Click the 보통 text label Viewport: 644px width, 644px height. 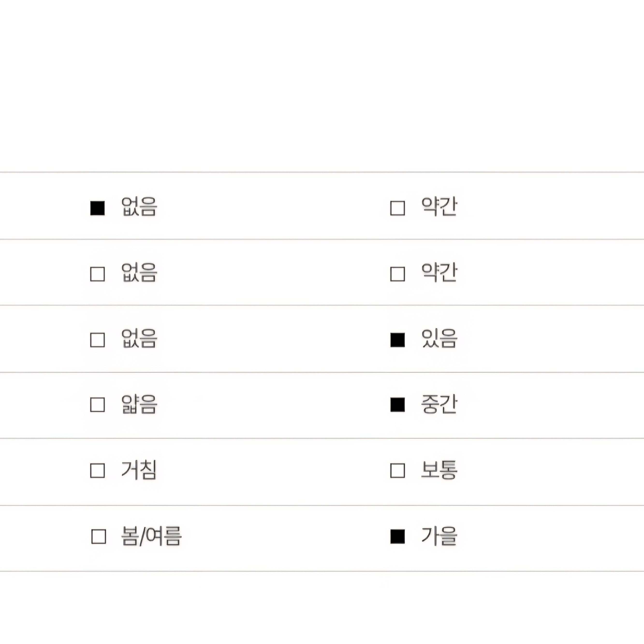[x=439, y=470]
